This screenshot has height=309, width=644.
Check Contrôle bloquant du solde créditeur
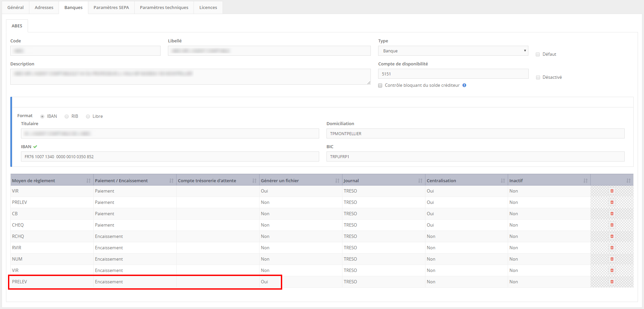coord(380,85)
